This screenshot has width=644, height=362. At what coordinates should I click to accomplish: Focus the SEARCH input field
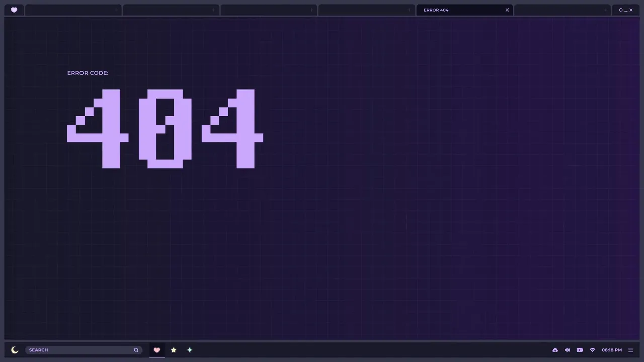click(84, 350)
